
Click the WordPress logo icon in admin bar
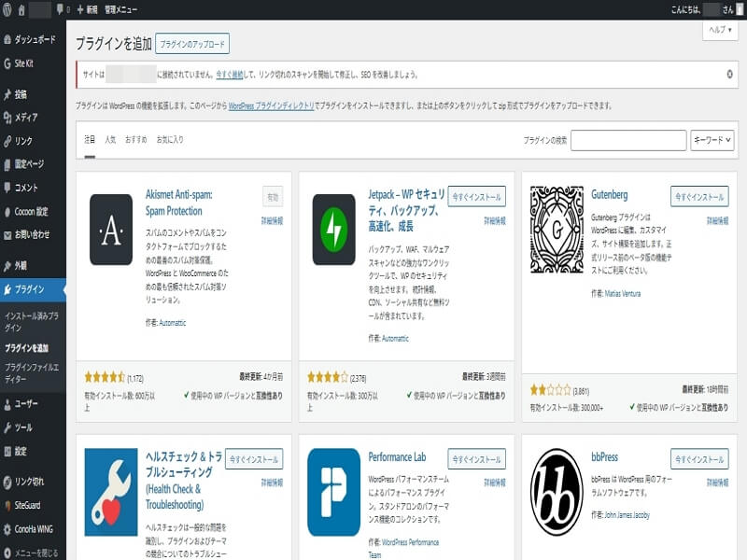pos(8,9)
